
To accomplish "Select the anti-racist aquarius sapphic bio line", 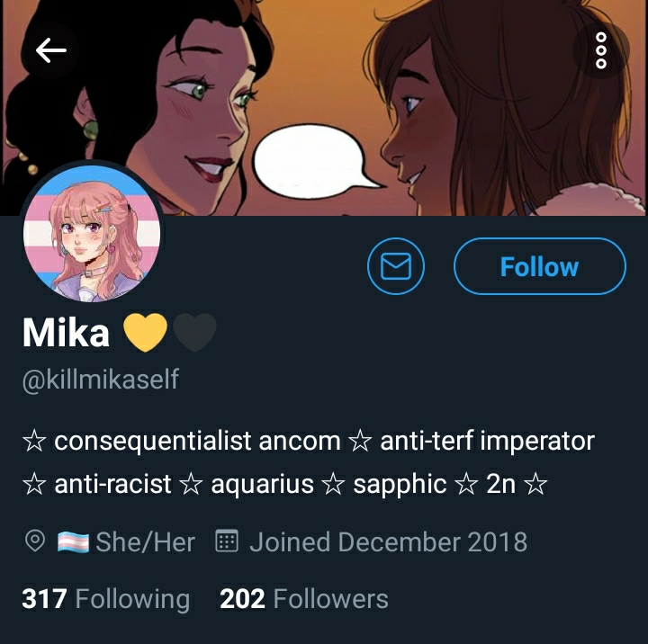I will point(285,484).
